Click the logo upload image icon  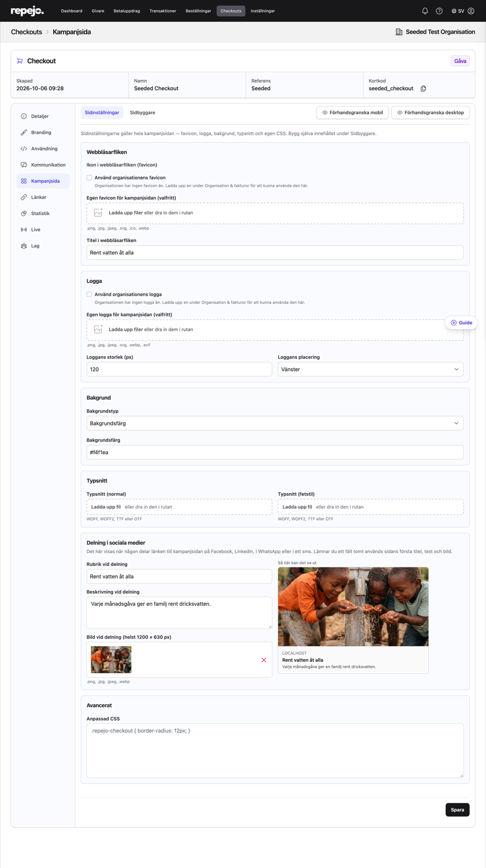98,329
